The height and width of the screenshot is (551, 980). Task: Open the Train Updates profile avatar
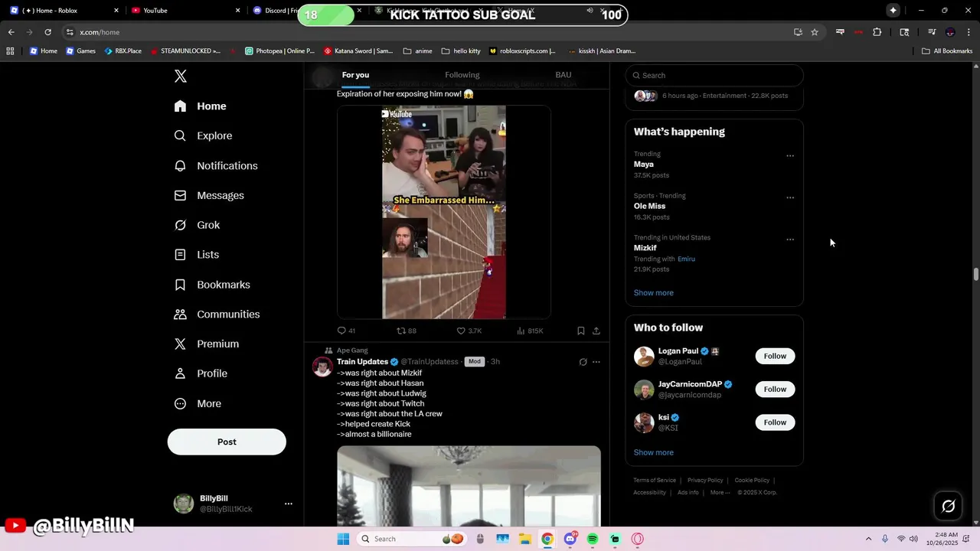(322, 366)
